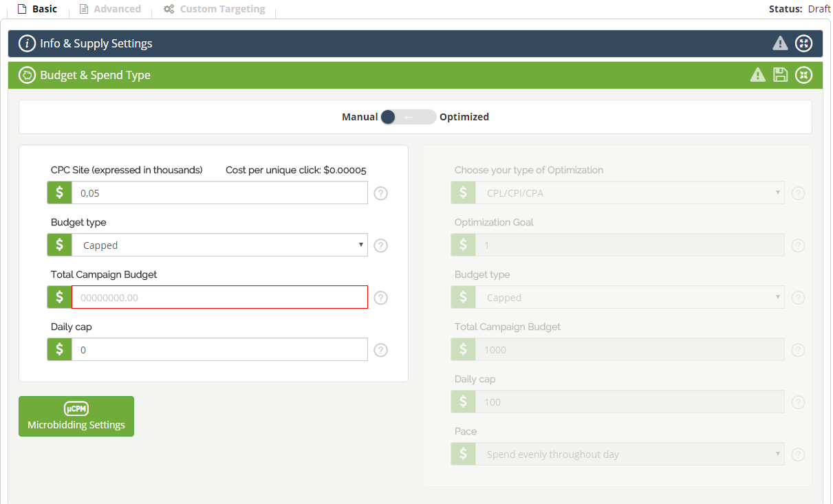
Task: Click the dollar icon beside manual Budget type
Action: tap(59, 245)
